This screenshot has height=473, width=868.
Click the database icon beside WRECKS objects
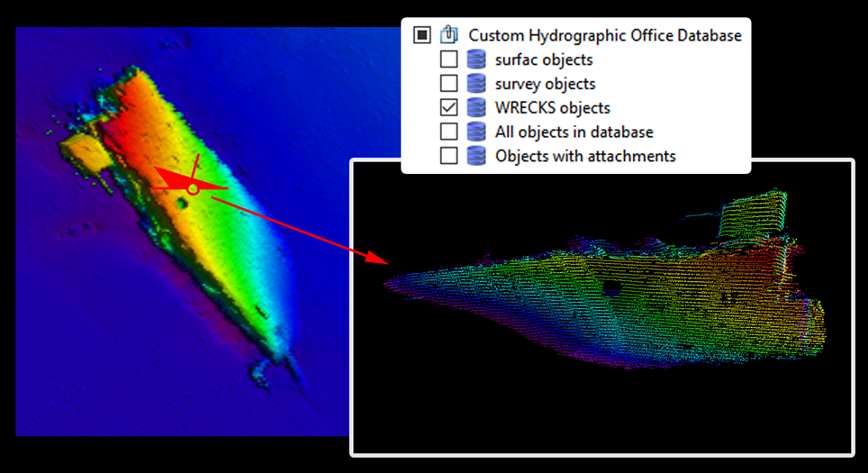(475, 108)
